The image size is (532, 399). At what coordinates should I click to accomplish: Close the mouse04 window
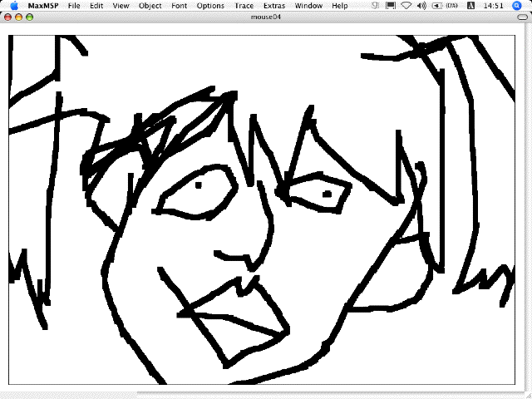click(7, 17)
